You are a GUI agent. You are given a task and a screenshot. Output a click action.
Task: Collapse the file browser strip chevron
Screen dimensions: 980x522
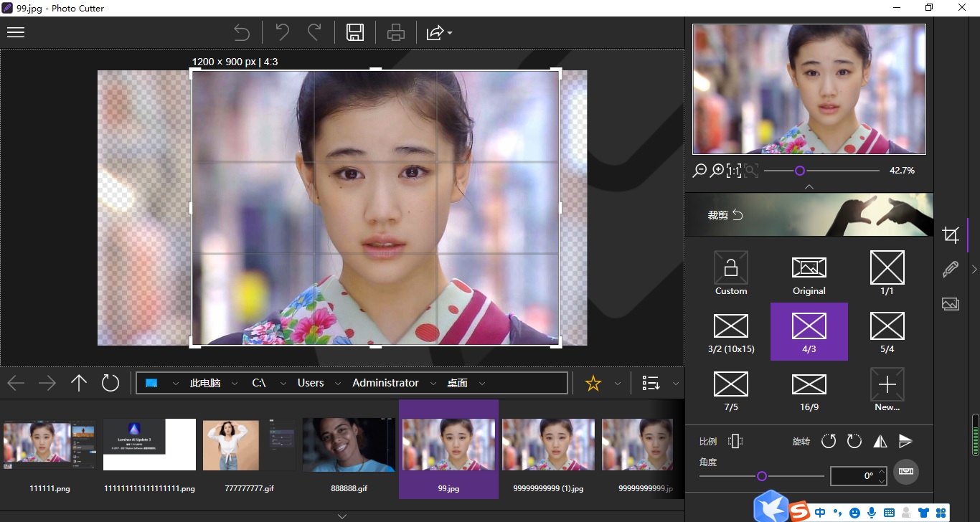[342, 516]
